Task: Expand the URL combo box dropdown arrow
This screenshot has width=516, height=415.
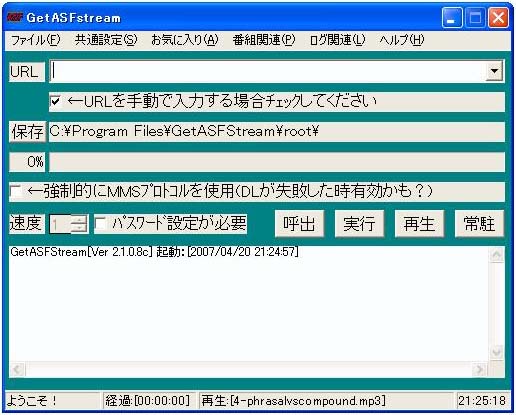Action: 494,71
